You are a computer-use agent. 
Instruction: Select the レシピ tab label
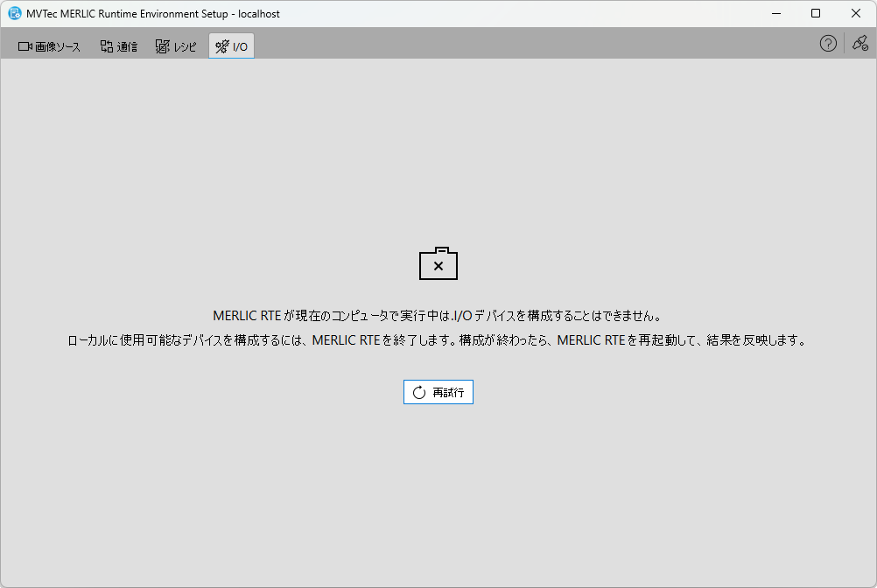[x=185, y=47]
